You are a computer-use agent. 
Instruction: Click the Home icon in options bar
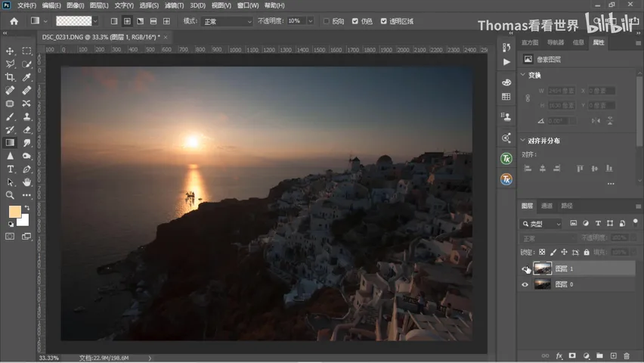tap(14, 21)
